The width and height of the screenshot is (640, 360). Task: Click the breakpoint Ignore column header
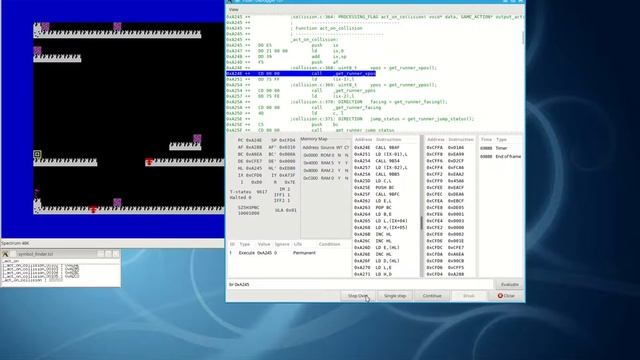point(282,244)
